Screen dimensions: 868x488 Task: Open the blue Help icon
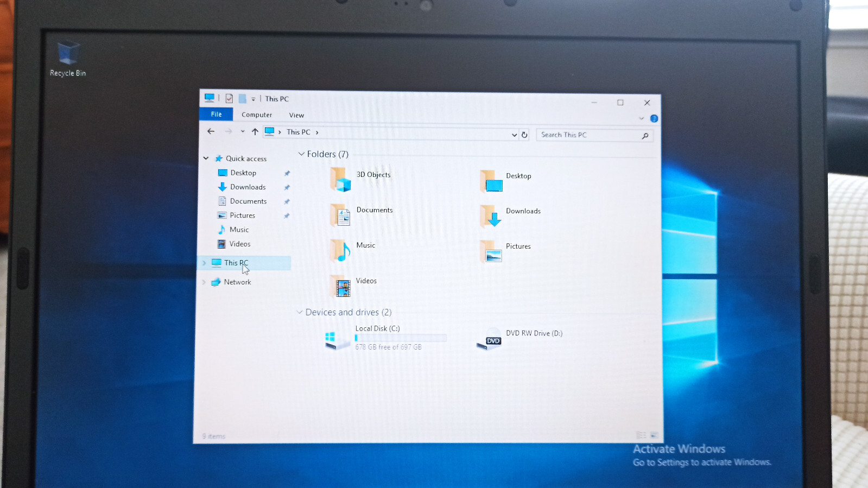654,118
